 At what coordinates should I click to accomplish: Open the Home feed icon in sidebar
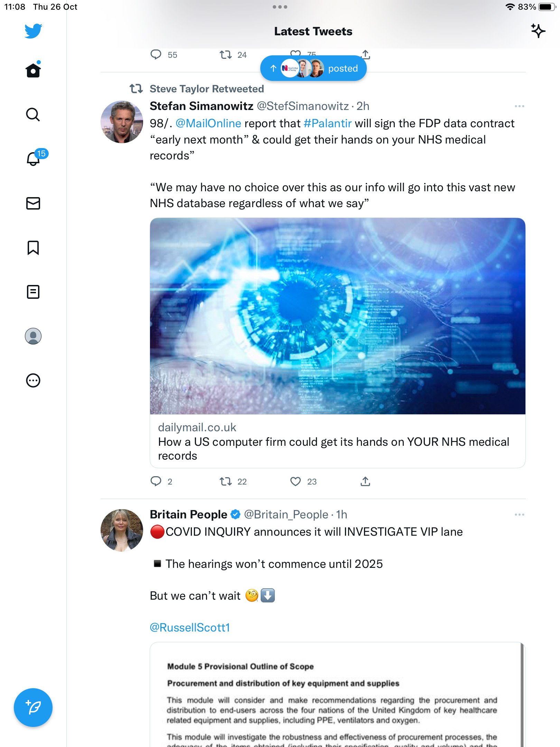coord(33,70)
